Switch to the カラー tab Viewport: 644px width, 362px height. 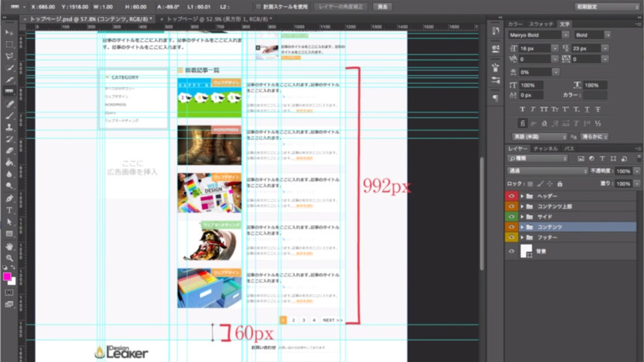click(515, 24)
